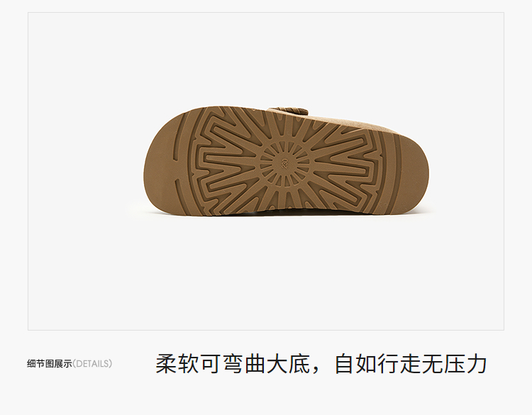Click the 柔软可弯曲大底 headline text
This screenshot has width=532, height=415.
(x=233, y=364)
